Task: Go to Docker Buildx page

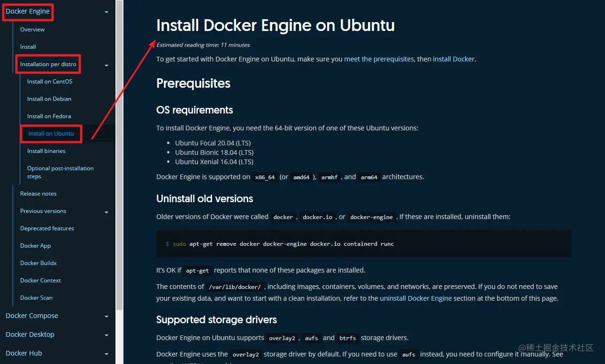Action: [x=38, y=263]
